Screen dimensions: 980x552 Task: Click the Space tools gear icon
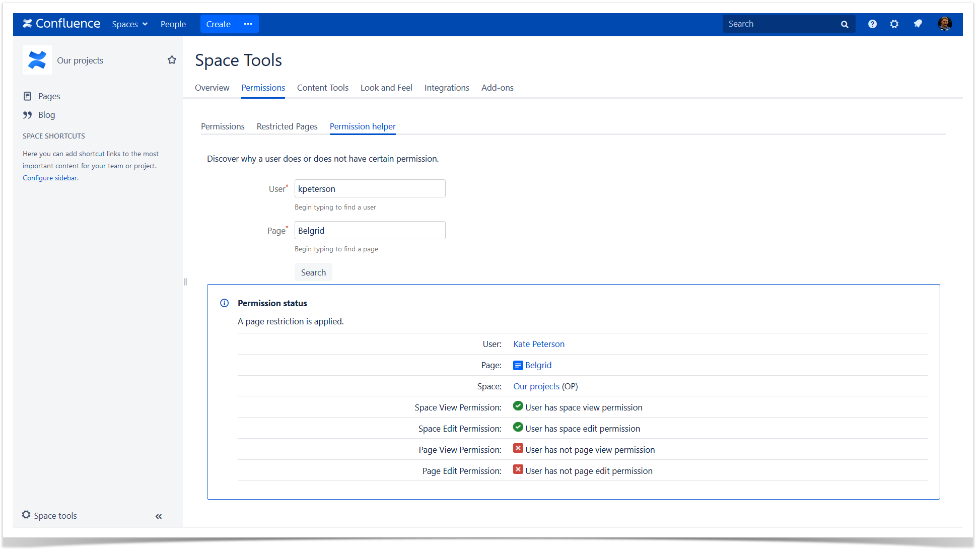(x=26, y=515)
